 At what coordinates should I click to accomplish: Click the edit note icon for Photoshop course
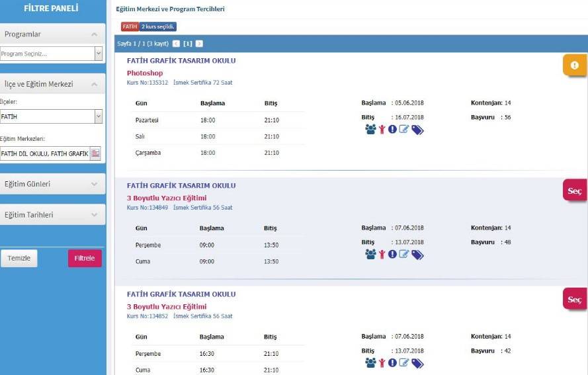coord(404,130)
